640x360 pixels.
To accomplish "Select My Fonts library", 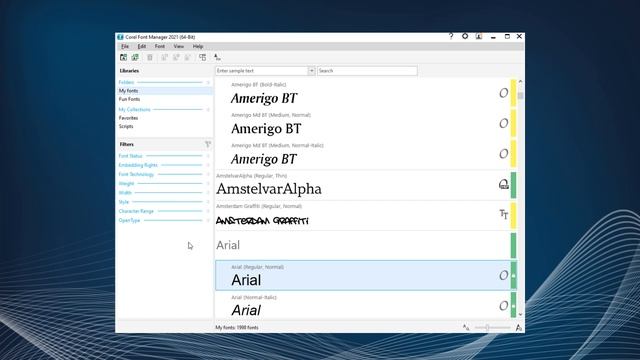I will [164, 91].
